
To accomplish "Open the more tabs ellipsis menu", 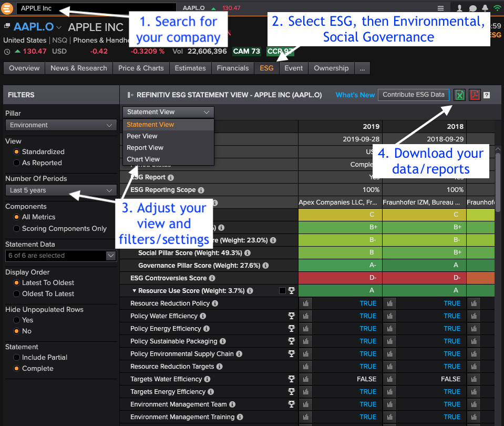I will pos(362,68).
